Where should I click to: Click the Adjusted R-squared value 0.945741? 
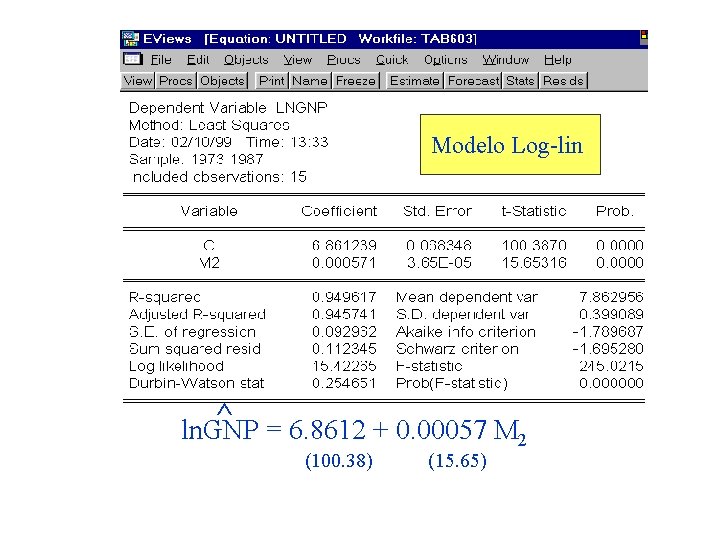point(344,315)
